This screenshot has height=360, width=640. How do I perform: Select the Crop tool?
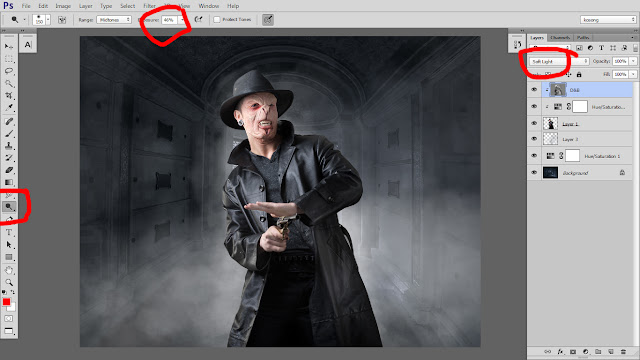click(9, 96)
